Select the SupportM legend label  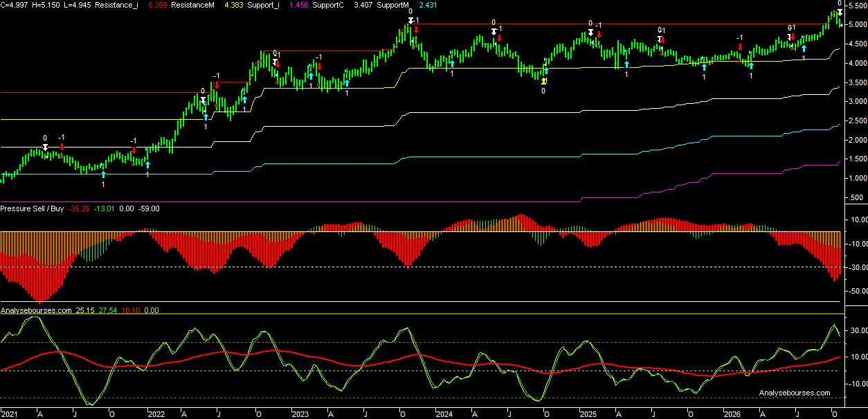pyautogui.click(x=392, y=4)
